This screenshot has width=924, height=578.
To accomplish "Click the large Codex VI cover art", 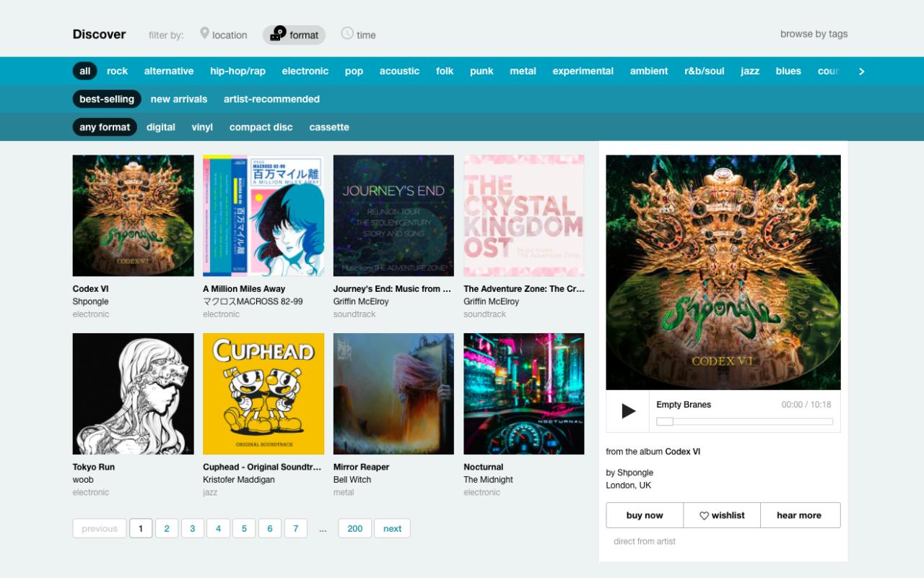I will tap(723, 272).
